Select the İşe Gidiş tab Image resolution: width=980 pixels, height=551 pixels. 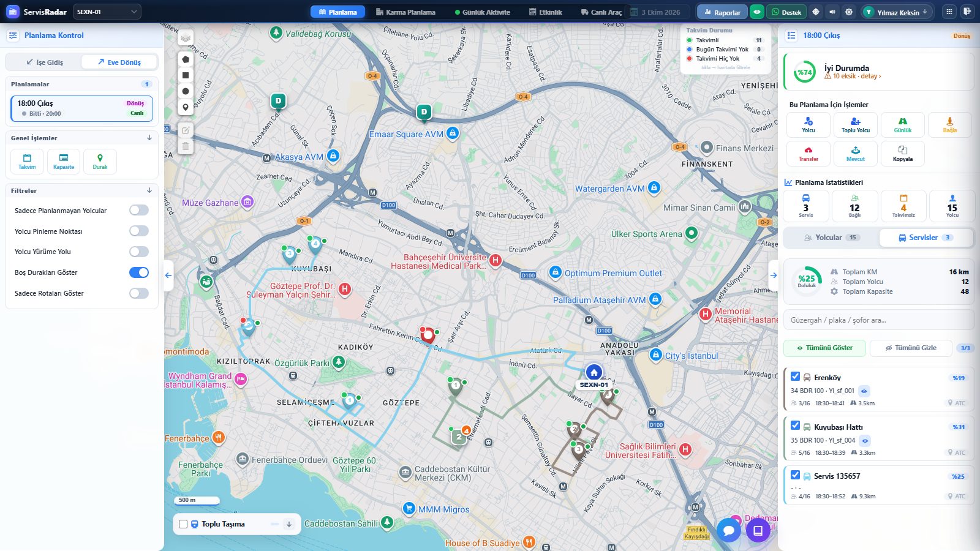pyautogui.click(x=45, y=62)
